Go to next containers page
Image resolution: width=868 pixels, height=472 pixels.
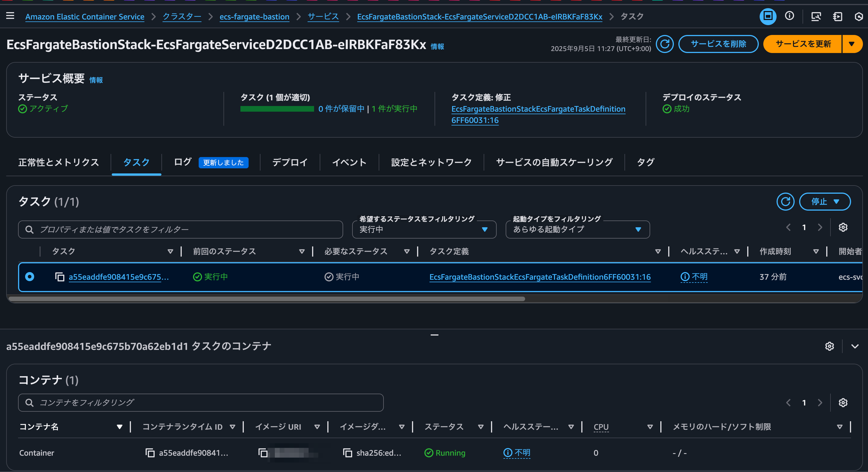[x=820, y=402]
